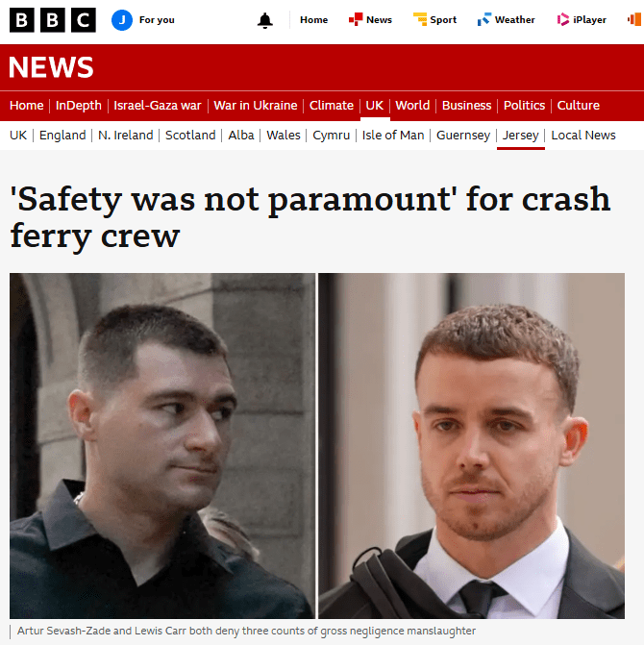
Task: Open the Israel-Gaza war section
Action: 158,106
